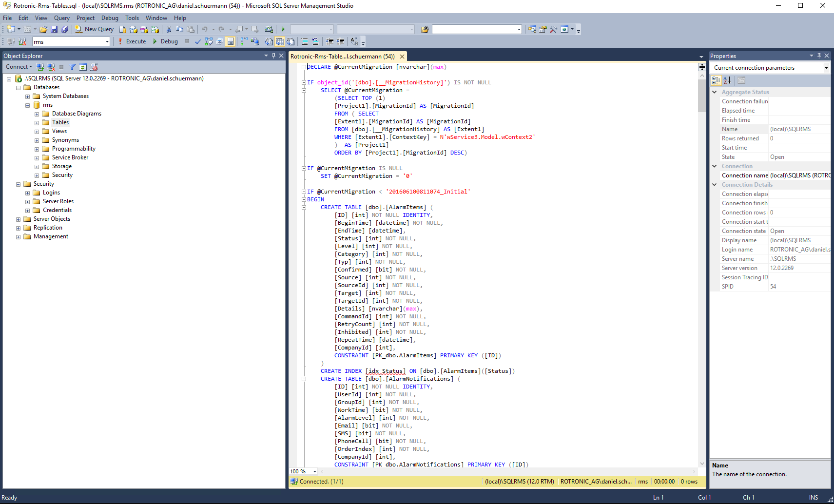Image resolution: width=834 pixels, height=504 pixels.
Task: Expand the System Databases node
Action: pyautogui.click(x=27, y=96)
